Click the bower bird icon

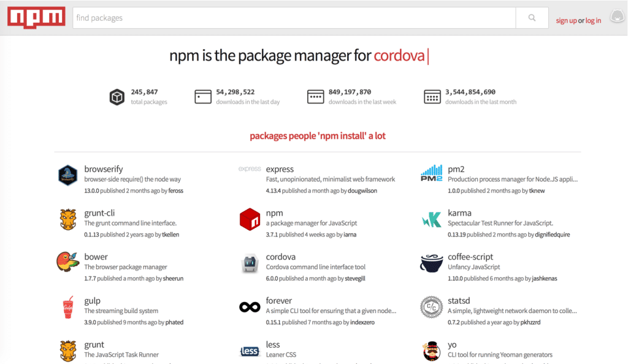tap(67, 262)
